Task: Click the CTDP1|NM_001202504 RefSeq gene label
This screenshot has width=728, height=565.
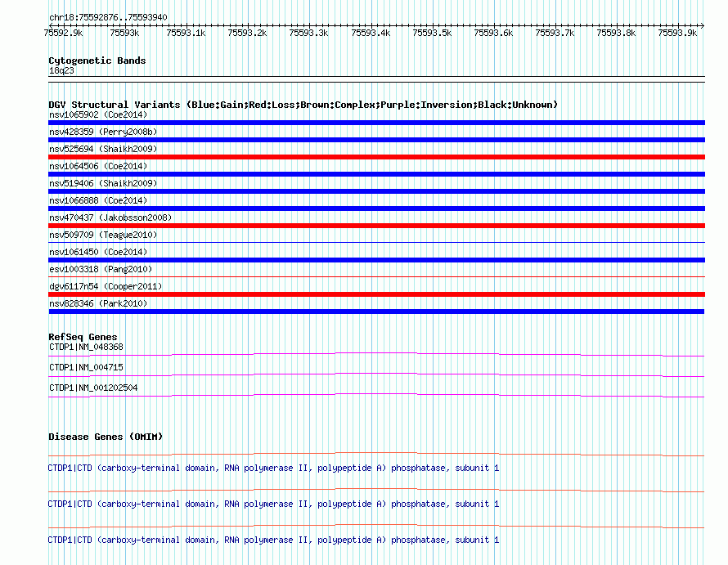Action: 93,388
